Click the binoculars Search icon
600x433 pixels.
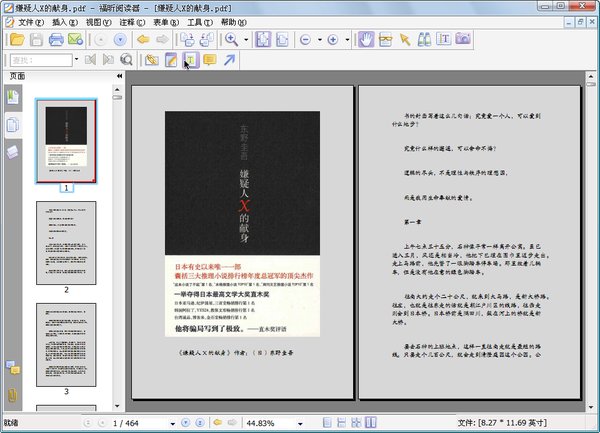pos(423,40)
